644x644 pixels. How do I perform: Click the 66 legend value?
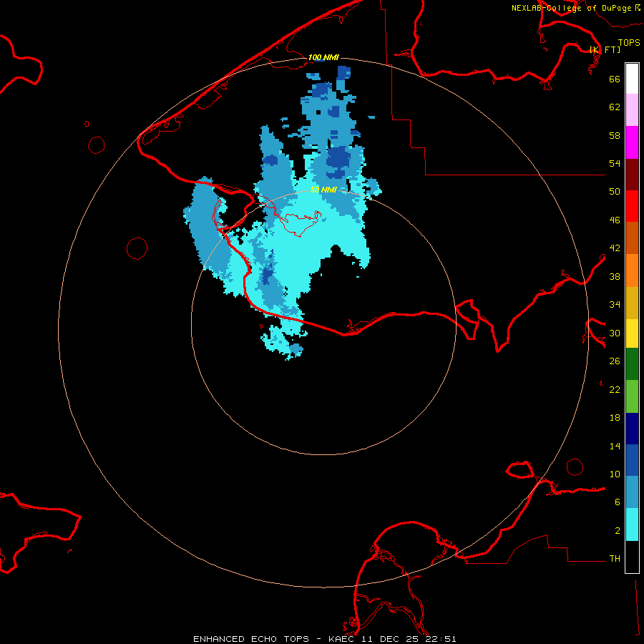click(x=615, y=79)
